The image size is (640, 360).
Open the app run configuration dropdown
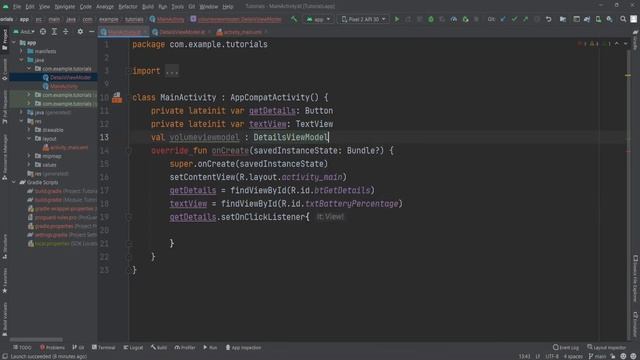[318, 19]
